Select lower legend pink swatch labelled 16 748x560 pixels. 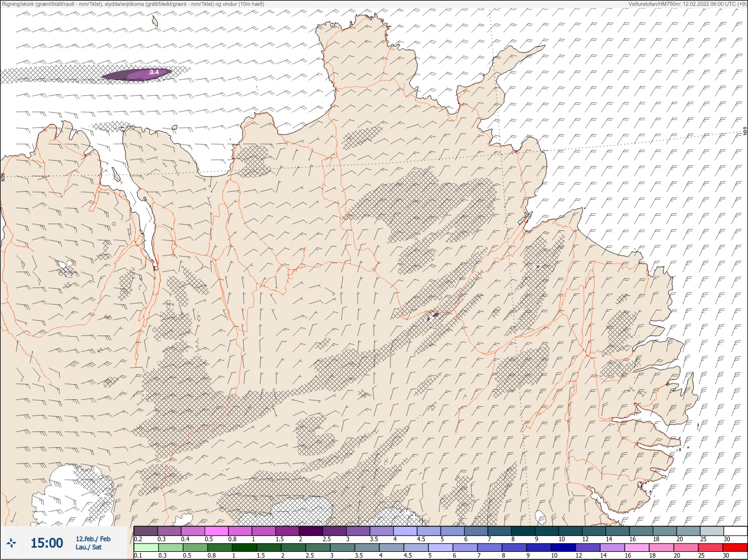click(637, 548)
